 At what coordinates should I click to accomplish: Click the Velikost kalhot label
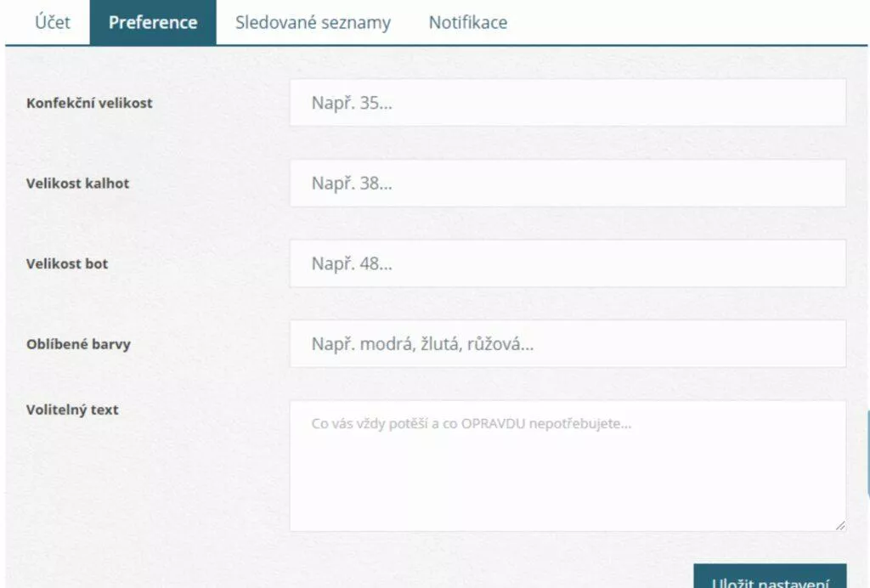coord(77,183)
